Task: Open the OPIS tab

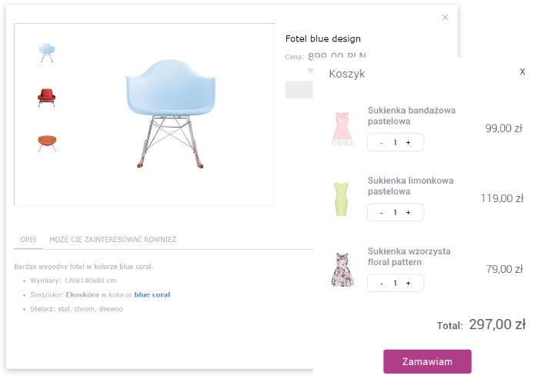Action: tap(28, 240)
